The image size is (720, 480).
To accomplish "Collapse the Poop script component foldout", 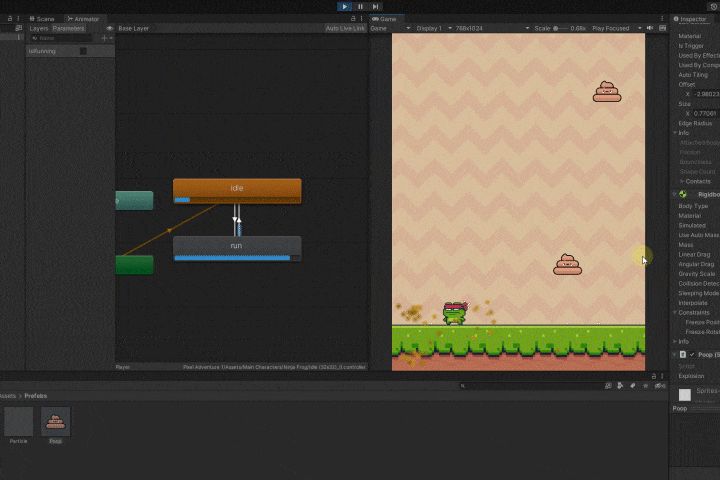I will 675,355.
